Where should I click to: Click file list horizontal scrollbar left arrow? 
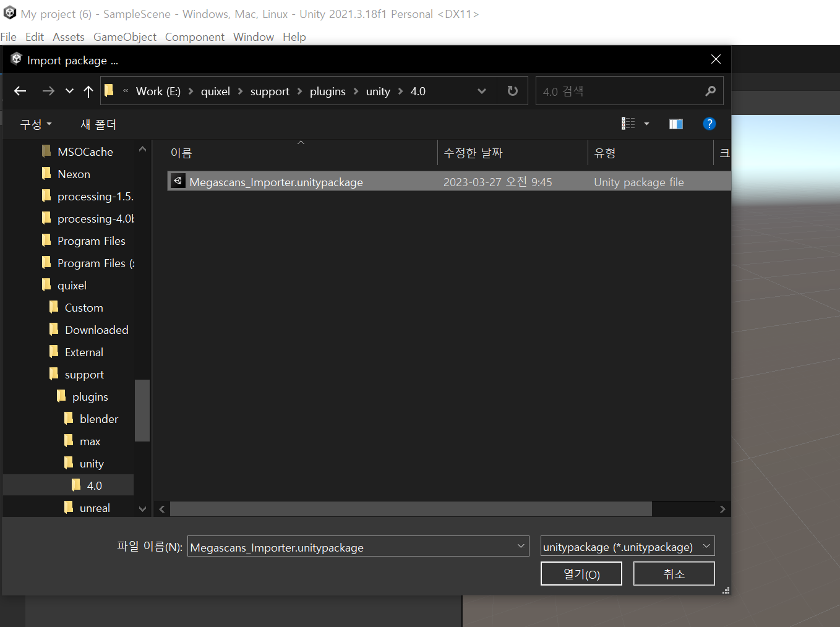click(x=162, y=509)
